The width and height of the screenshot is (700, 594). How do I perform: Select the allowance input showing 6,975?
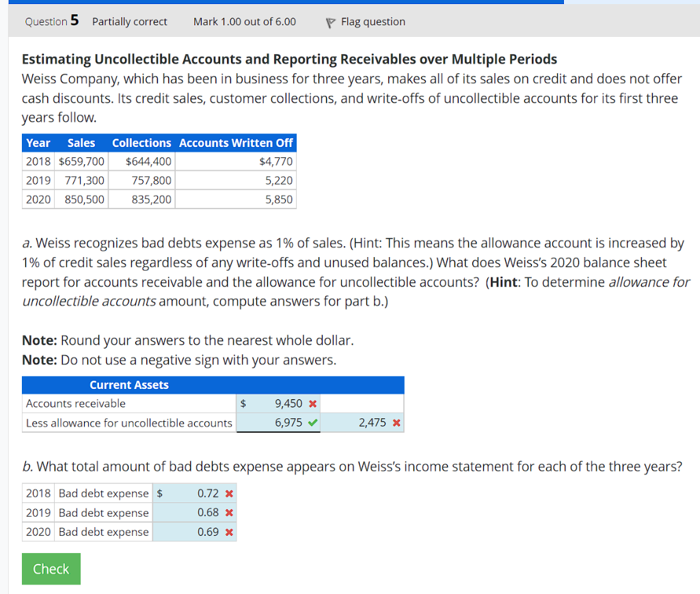[280, 422]
